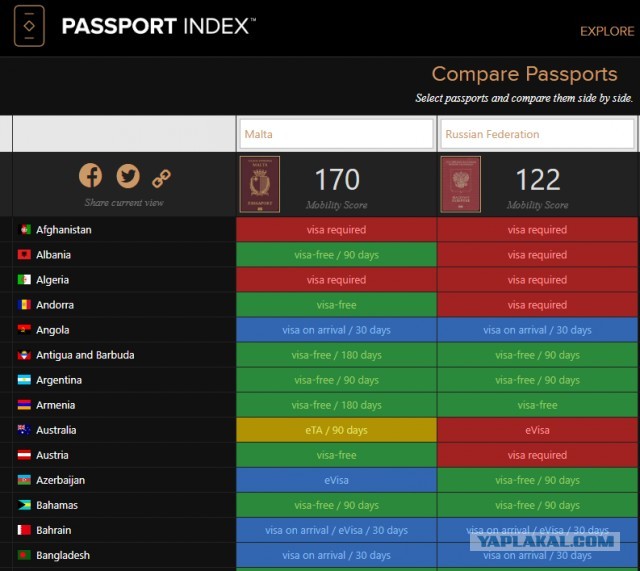This screenshot has height=571, width=640.
Task: Copy the share link icon
Action: tap(162, 178)
